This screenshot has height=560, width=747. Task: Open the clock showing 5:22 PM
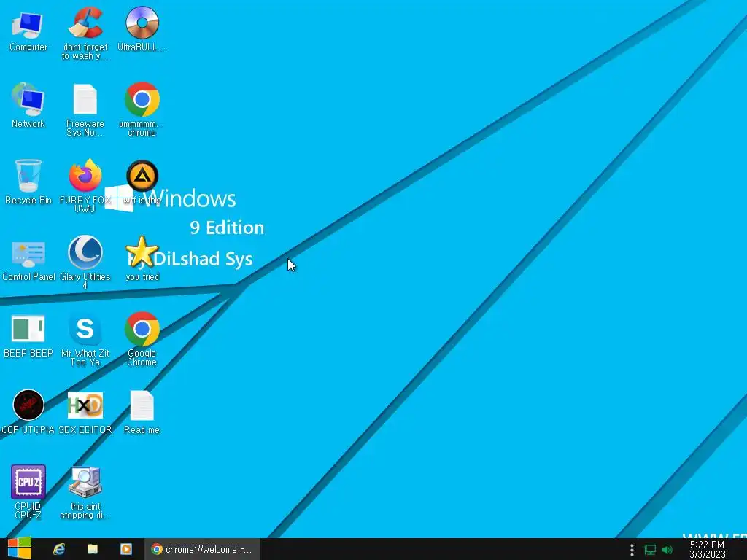point(708,549)
